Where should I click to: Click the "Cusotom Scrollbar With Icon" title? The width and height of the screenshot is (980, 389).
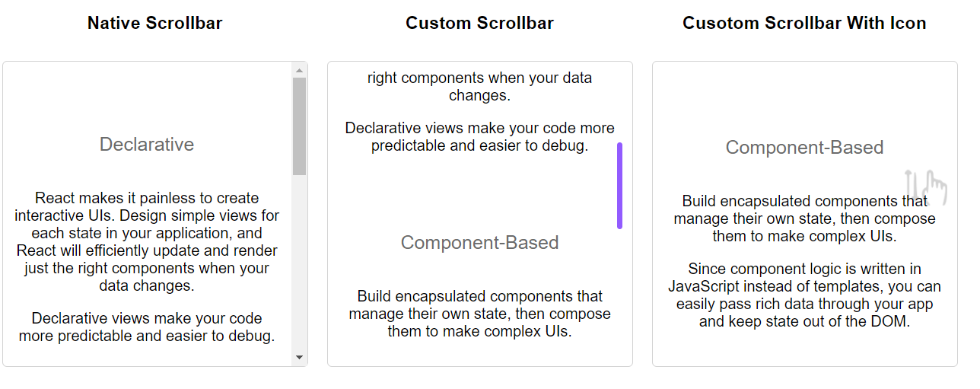point(804,23)
